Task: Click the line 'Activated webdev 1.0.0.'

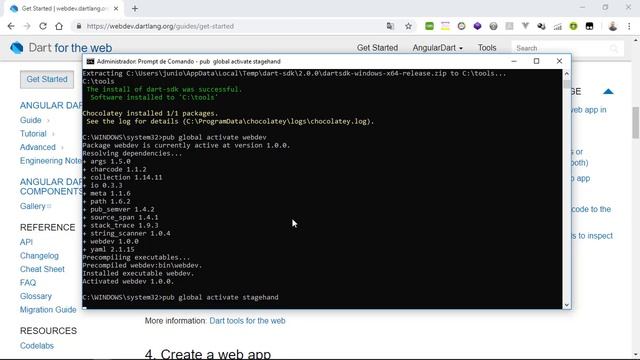Action: click(x=128, y=281)
